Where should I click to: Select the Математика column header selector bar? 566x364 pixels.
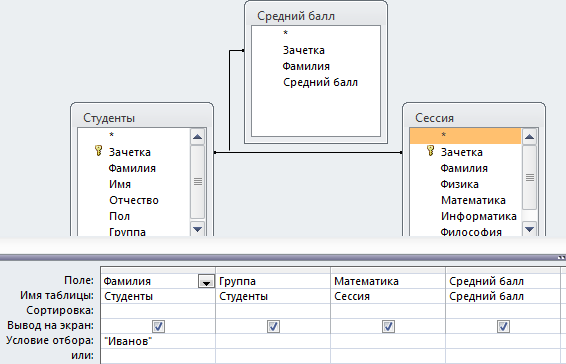click(388, 270)
